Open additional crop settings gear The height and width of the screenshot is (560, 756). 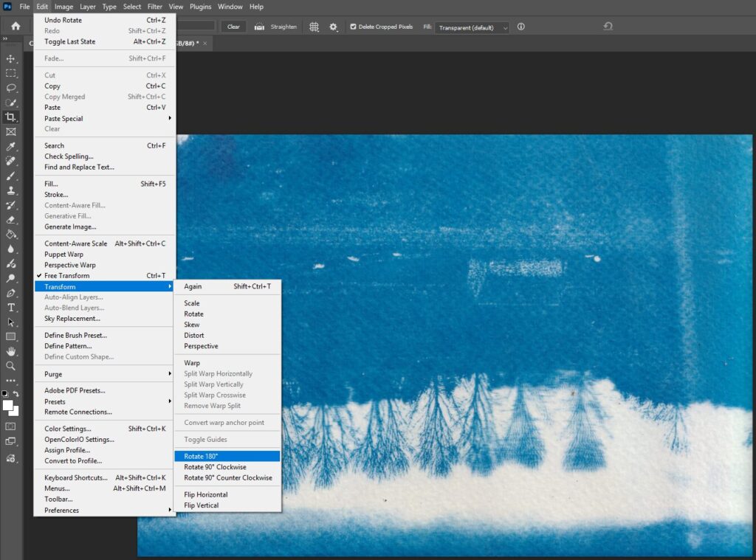tap(333, 27)
